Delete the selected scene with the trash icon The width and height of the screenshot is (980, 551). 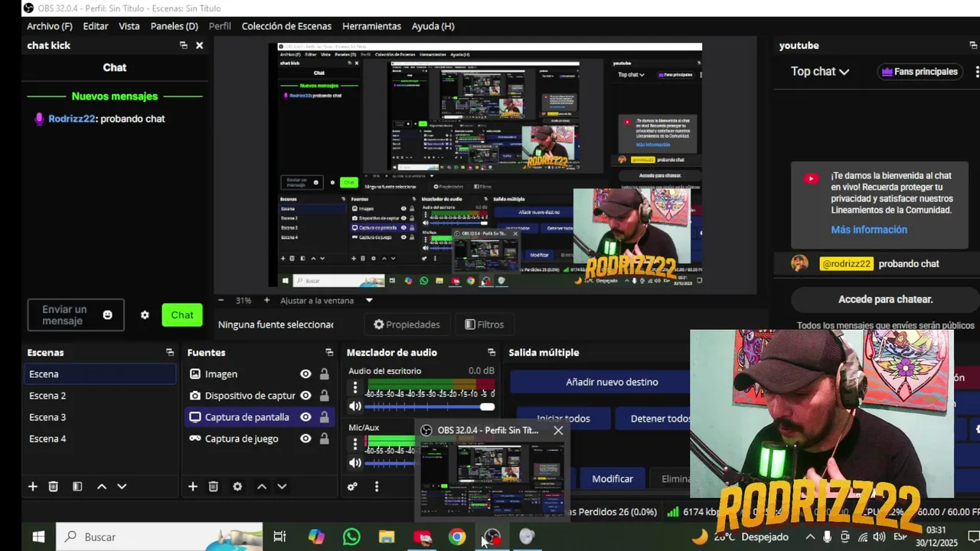pos(53,486)
